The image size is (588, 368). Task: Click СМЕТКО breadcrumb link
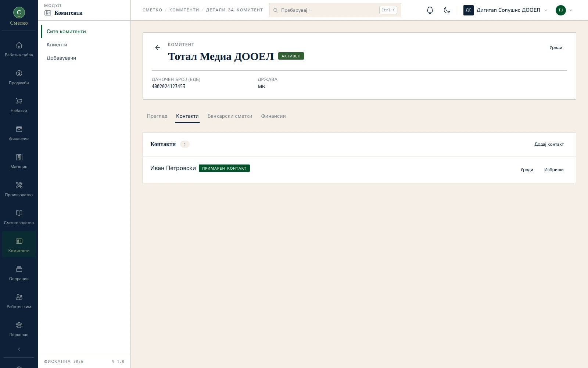153,10
